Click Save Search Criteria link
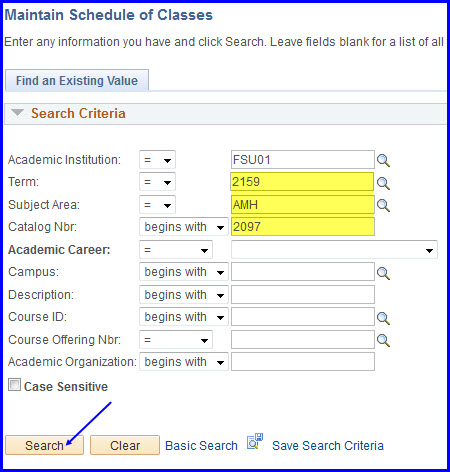450x472 pixels. click(x=328, y=446)
